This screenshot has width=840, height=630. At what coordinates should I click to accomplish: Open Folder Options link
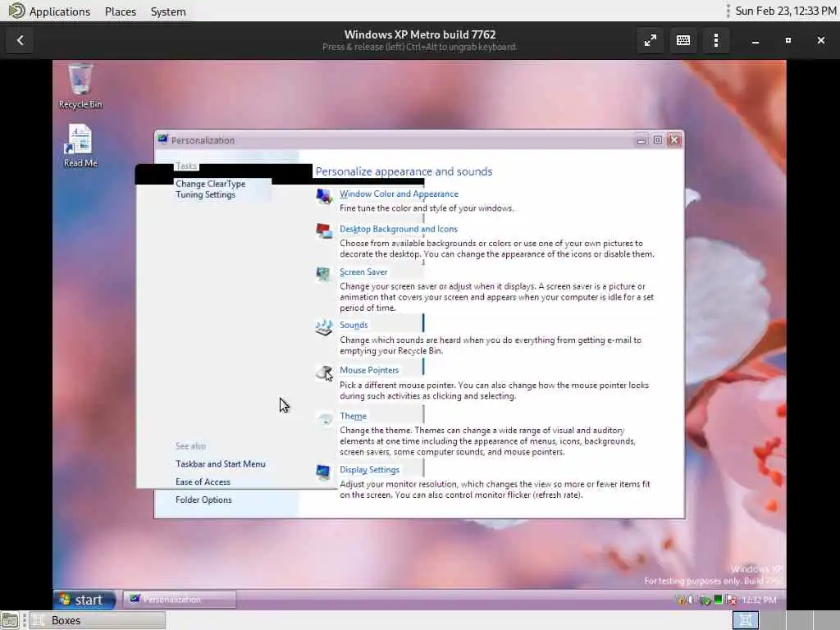[x=203, y=500]
